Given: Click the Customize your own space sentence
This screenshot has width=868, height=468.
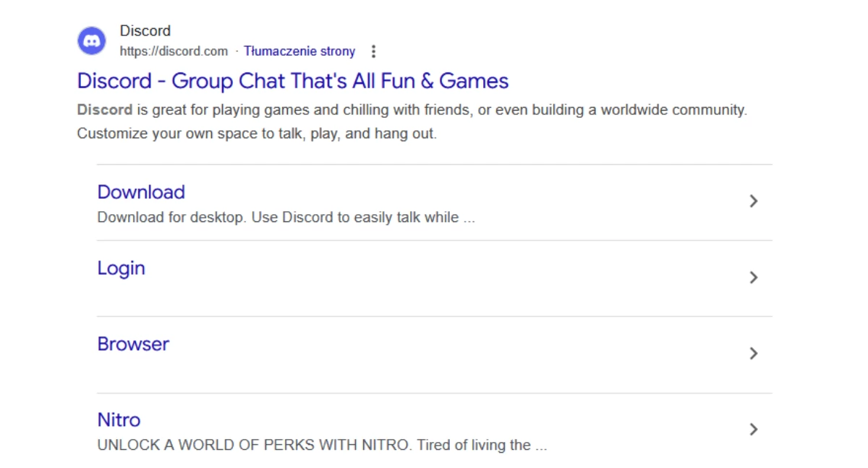Looking at the screenshot, I should click(257, 134).
